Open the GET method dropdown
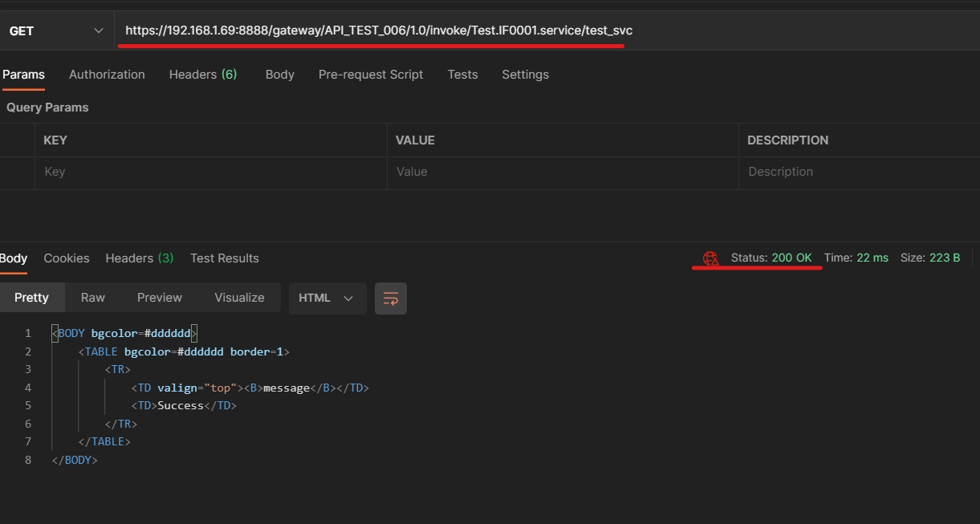This screenshot has height=524, width=980. 56,30
